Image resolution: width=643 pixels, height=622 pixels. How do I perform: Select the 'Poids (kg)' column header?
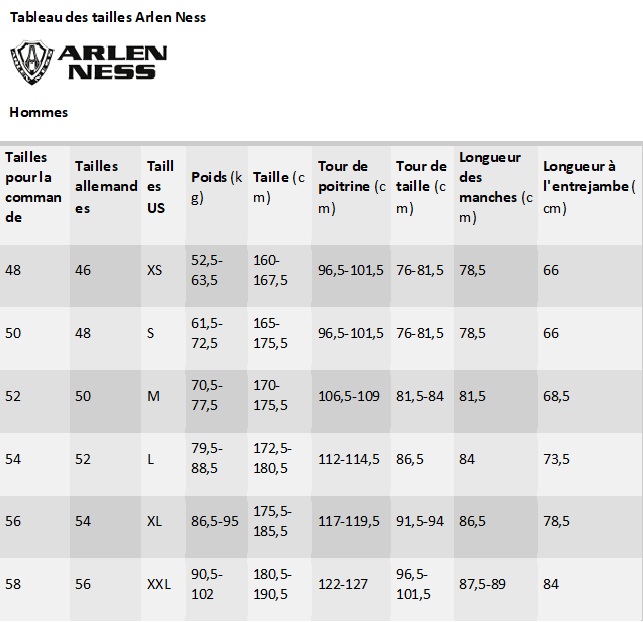click(x=216, y=187)
